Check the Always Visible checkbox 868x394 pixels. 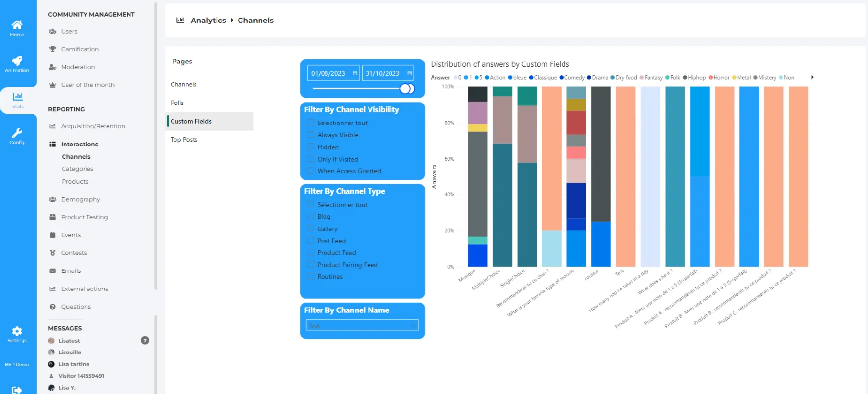[x=310, y=135]
